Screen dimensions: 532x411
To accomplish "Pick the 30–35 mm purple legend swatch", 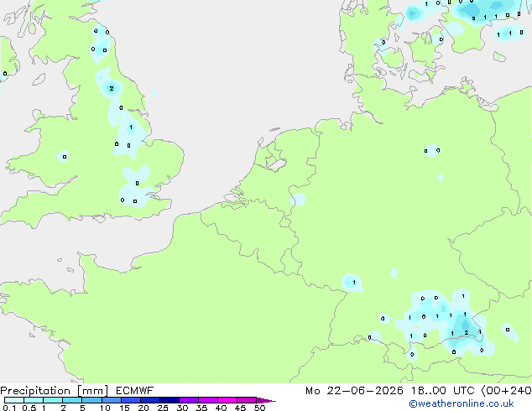I will 189,400.
